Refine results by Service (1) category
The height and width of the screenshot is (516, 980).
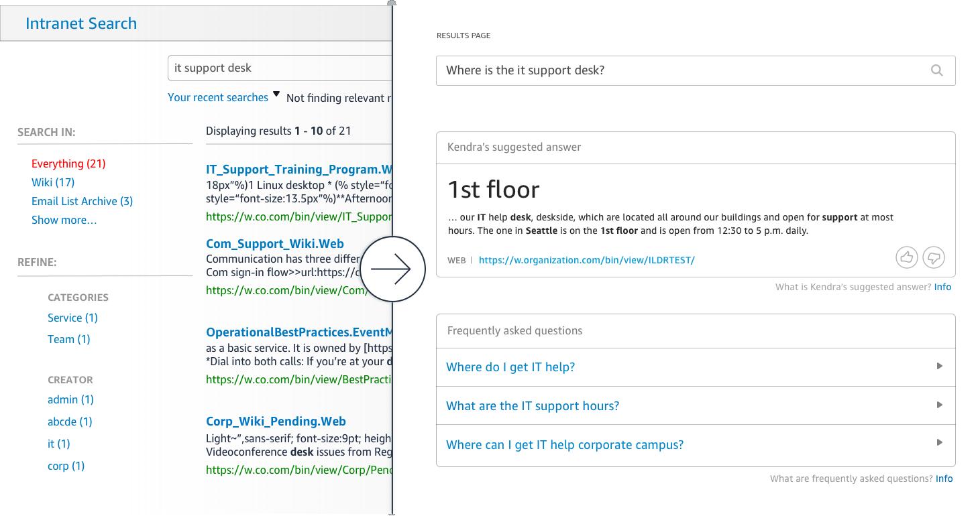click(x=72, y=318)
